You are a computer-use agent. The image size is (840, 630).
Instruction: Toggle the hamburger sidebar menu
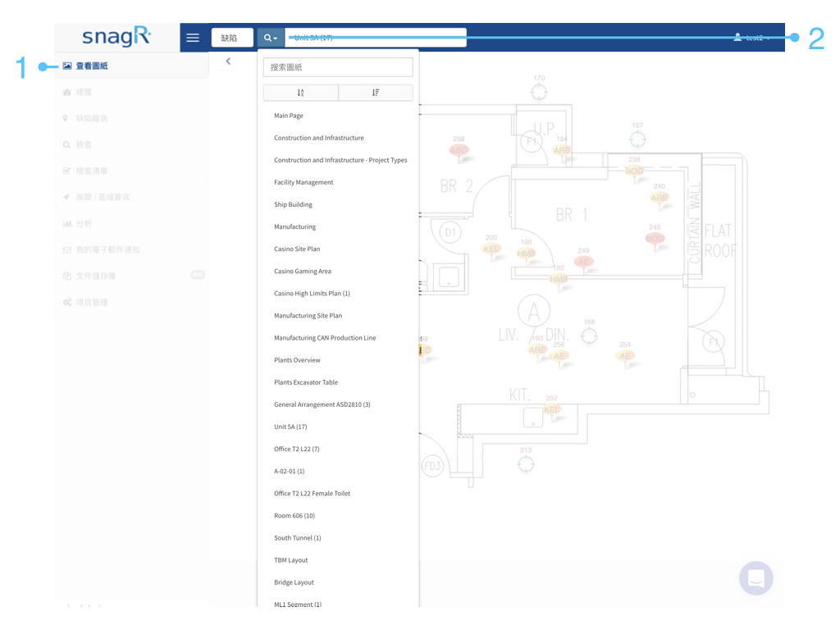coord(193,38)
